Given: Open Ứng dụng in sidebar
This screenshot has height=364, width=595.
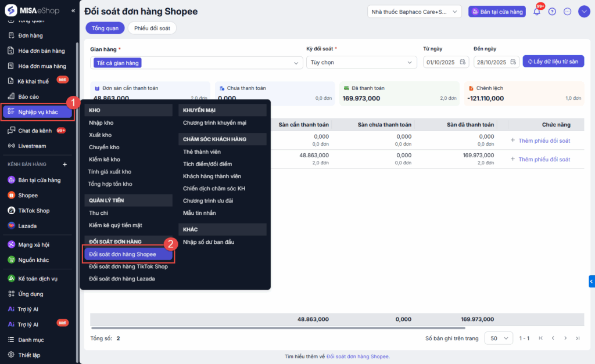Looking at the screenshot, I should click(x=30, y=294).
